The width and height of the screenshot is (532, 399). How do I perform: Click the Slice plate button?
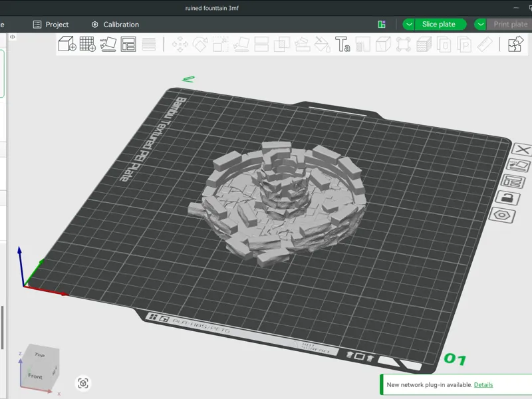click(440, 25)
